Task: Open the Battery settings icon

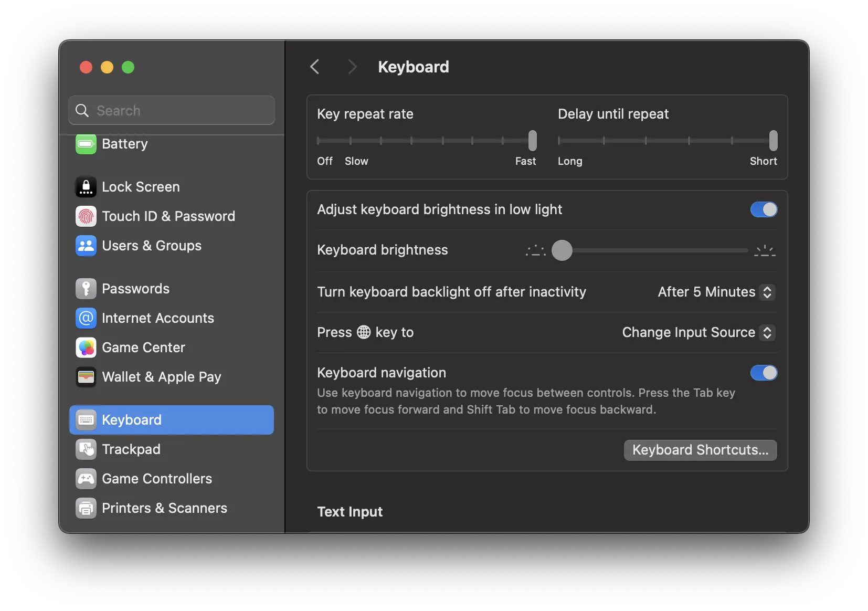Action: click(86, 144)
